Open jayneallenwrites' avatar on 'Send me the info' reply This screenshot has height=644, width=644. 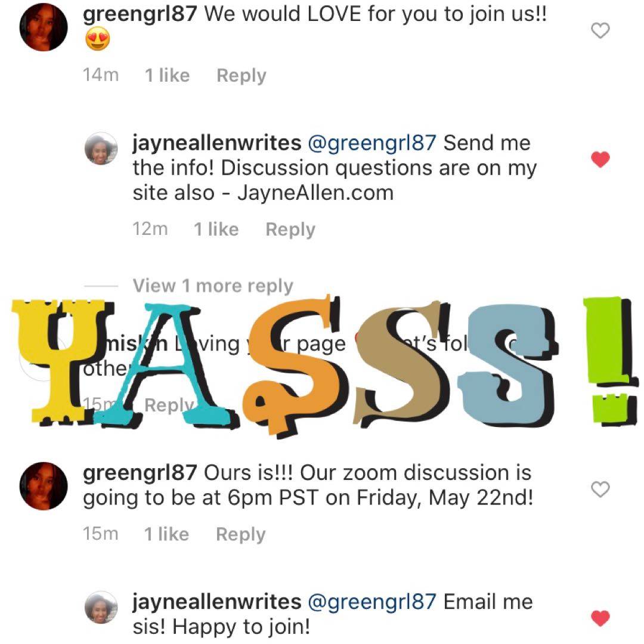pyautogui.click(x=101, y=148)
